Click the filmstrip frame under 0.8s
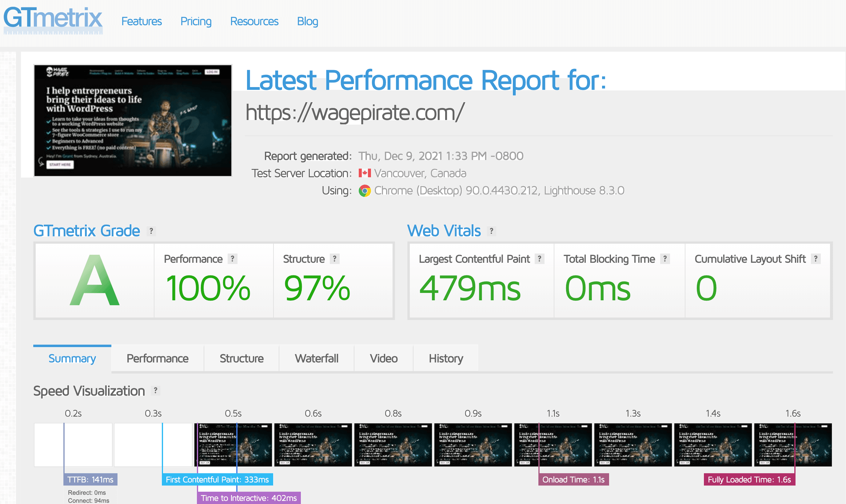The height and width of the screenshot is (504, 846). point(393,445)
